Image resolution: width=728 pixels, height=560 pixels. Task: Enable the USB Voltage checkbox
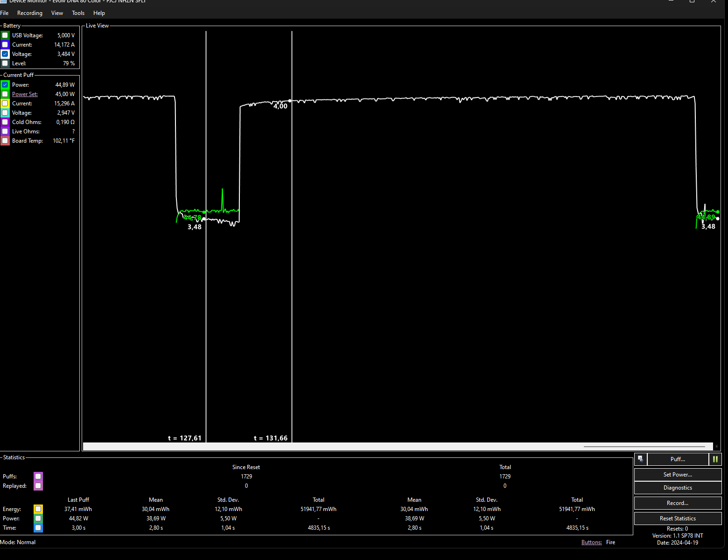click(5, 35)
